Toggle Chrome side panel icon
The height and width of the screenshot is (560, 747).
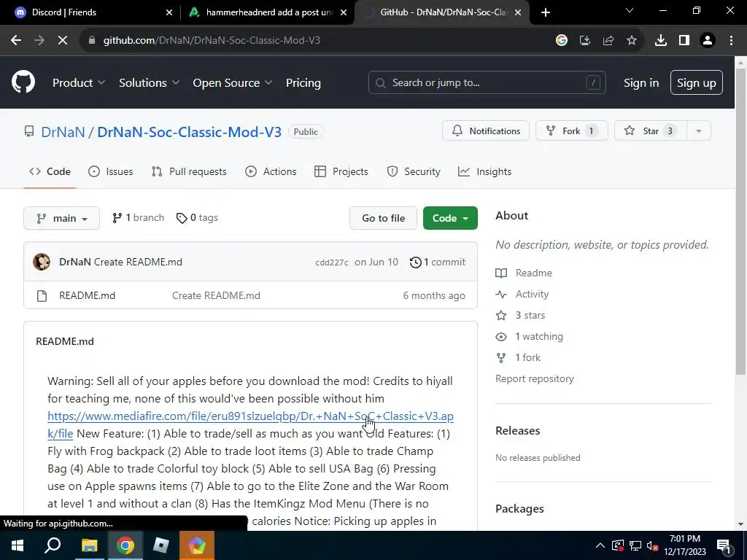pyautogui.click(x=684, y=41)
